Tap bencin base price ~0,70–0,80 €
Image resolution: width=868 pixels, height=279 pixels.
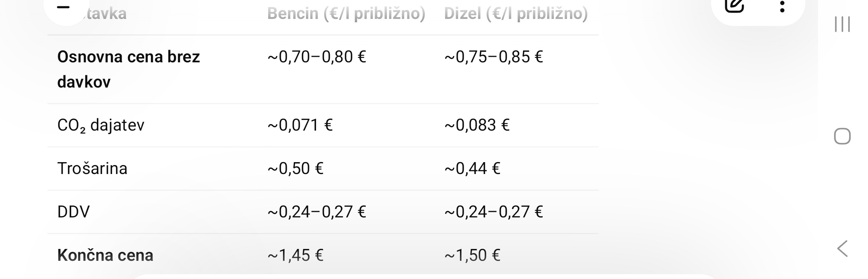click(316, 57)
